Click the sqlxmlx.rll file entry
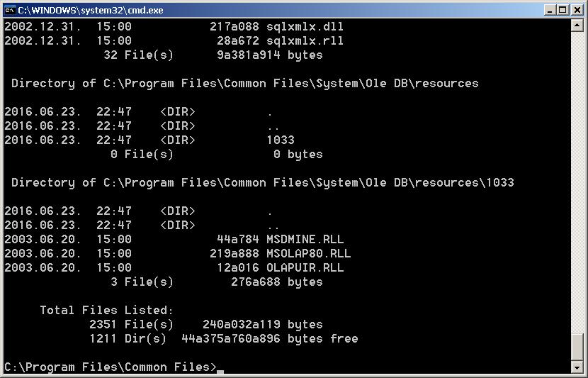 (305, 40)
